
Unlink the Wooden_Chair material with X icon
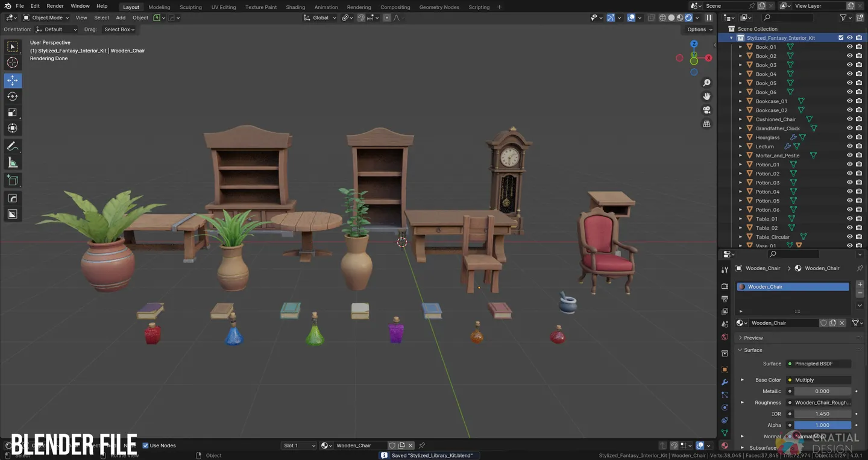[x=842, y=323]
